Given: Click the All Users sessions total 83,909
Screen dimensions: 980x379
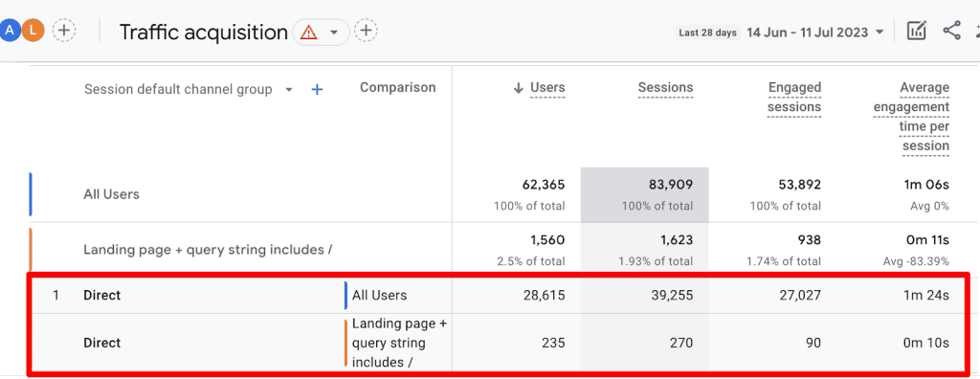Looking at the screenshot, I should 671,185.
